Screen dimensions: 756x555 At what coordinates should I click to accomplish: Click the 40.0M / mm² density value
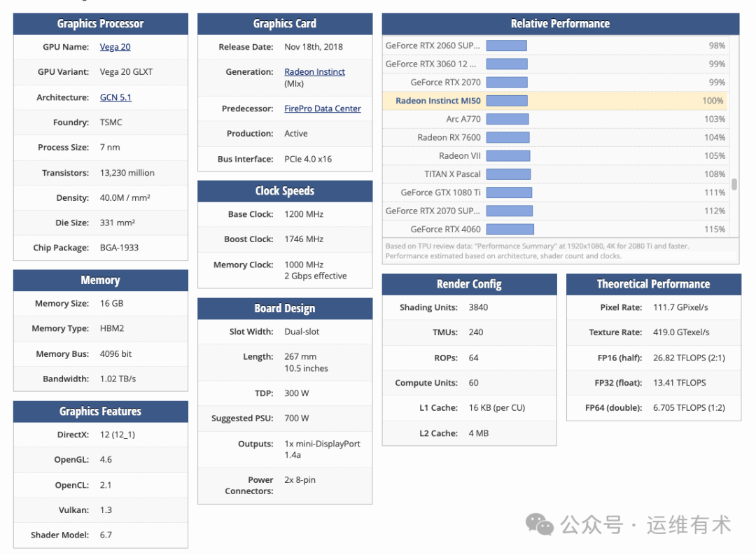(x=125, y=197)
